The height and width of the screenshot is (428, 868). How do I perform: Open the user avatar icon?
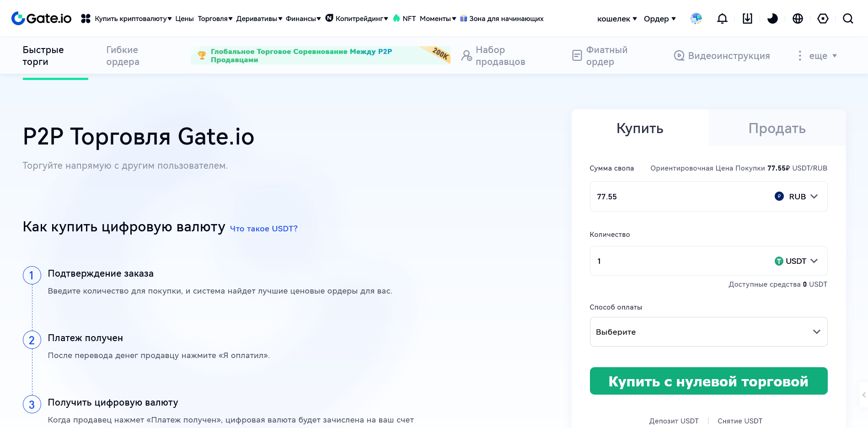696,18
